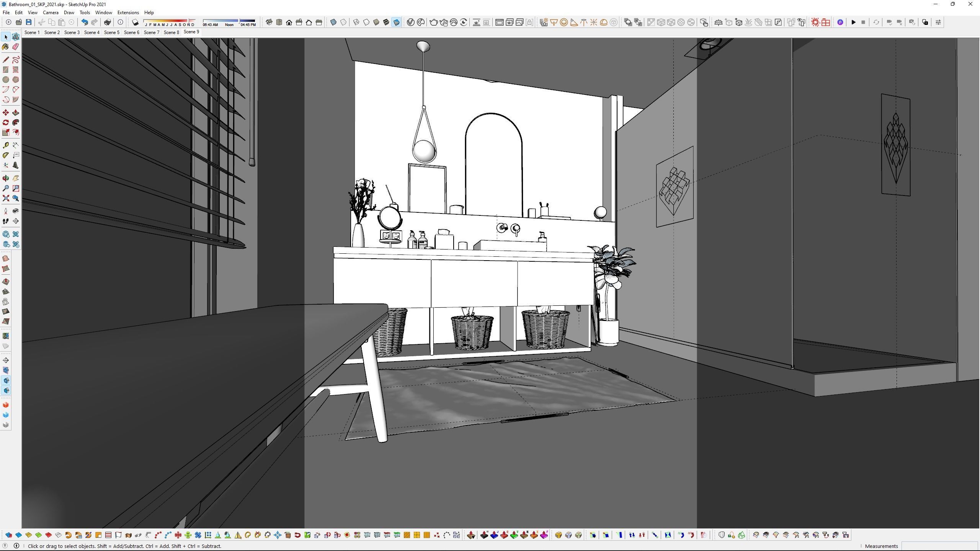The height and width of the screenshot is (551, 980).
Task: Click the red sun gear icon
Action: click(x=815, y=22)
